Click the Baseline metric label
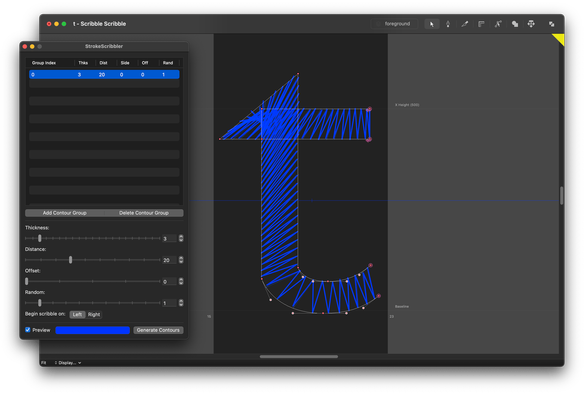Viewport: 585px width, 394px height. point(402,306)
